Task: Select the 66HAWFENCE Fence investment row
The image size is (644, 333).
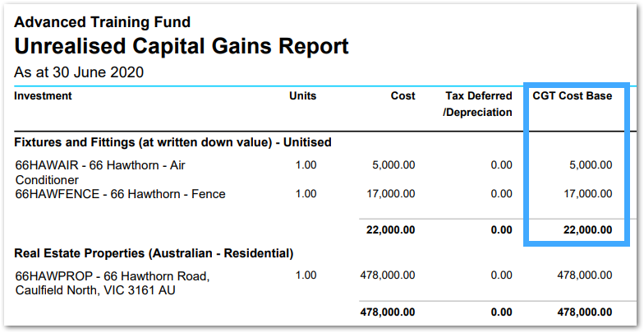Action: 314,194
